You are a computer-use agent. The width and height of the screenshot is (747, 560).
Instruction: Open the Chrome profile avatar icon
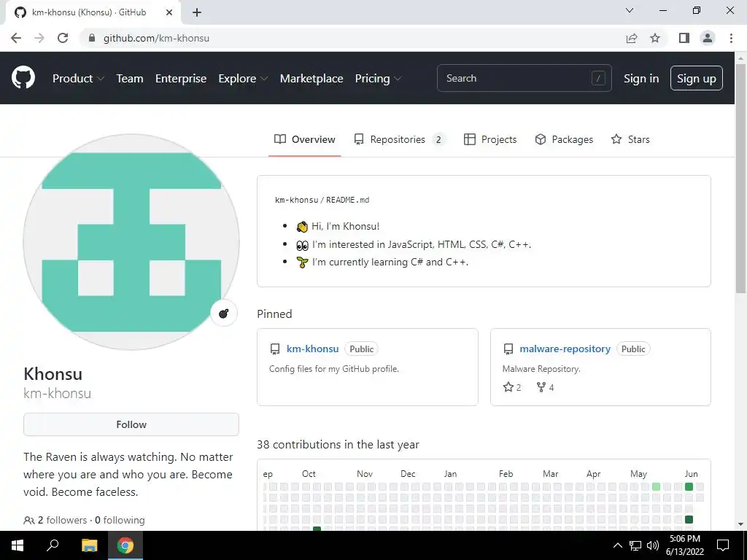708,38
